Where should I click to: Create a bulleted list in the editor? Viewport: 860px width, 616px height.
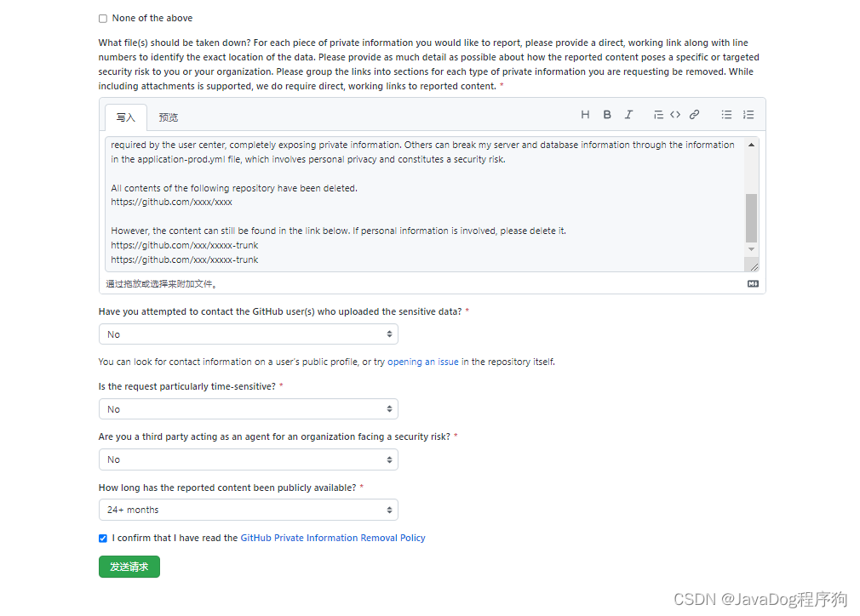tap(728, 113)
